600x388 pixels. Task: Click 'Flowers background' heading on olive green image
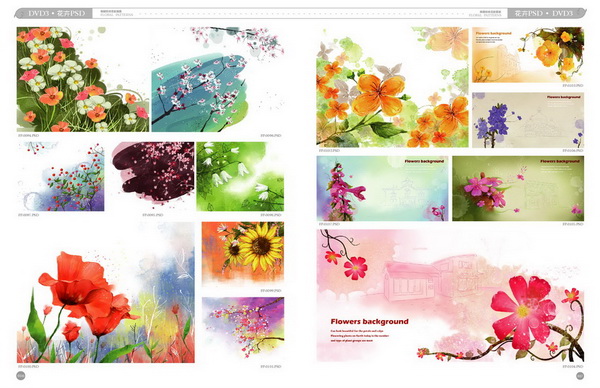560,161
